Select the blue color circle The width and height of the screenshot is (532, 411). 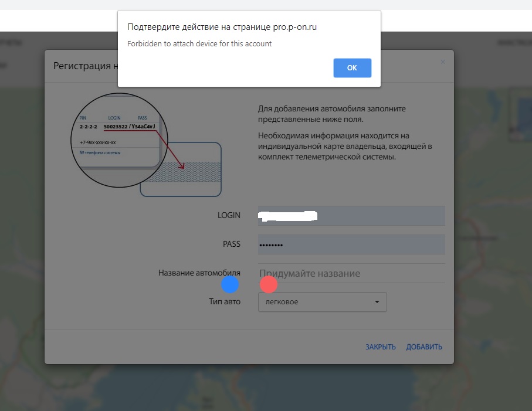tap(230, 285)
